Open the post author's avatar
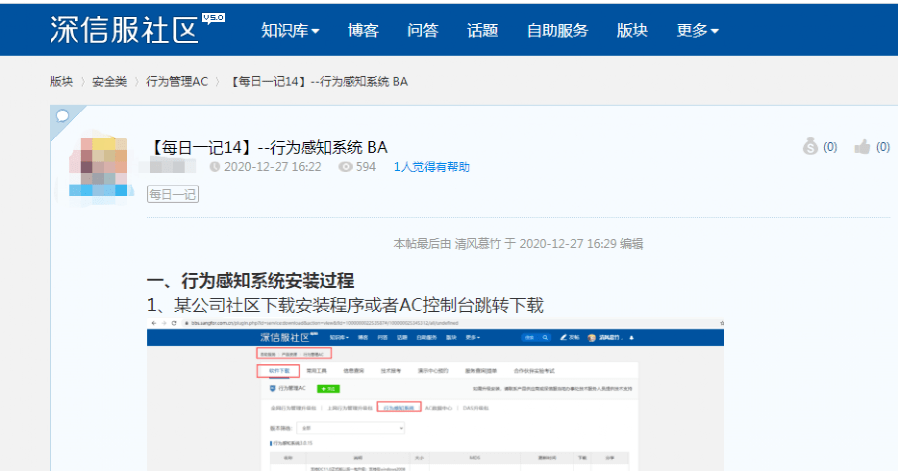Image resolution: width=898 pixels, height=471 pixels. tap(99, 166)
